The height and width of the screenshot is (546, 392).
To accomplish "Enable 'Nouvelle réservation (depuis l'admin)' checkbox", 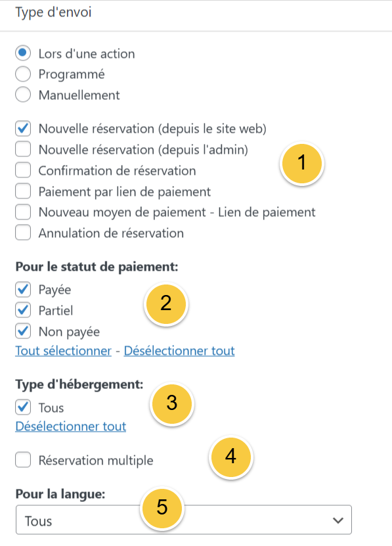I will [x=22, y=149].
